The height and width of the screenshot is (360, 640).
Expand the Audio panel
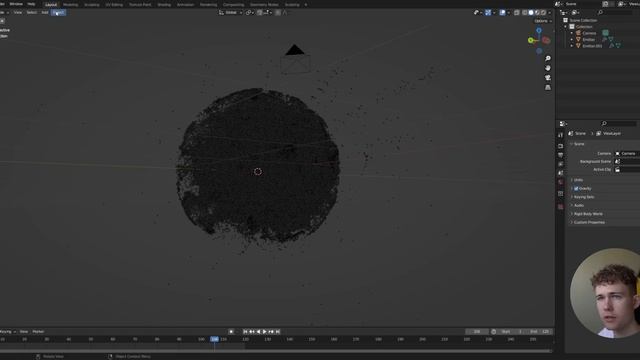click(578, 205)
